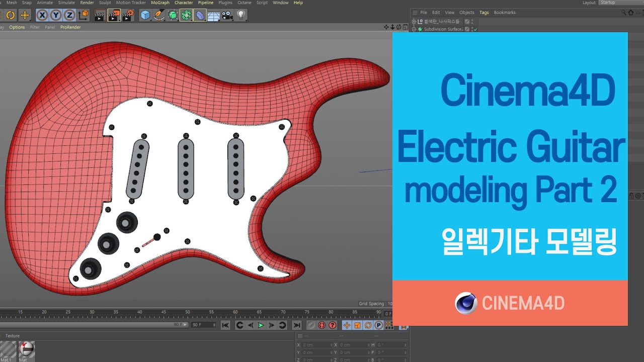Select the red Mat material thumbnail
644x362 pixels.
[26, 349]
